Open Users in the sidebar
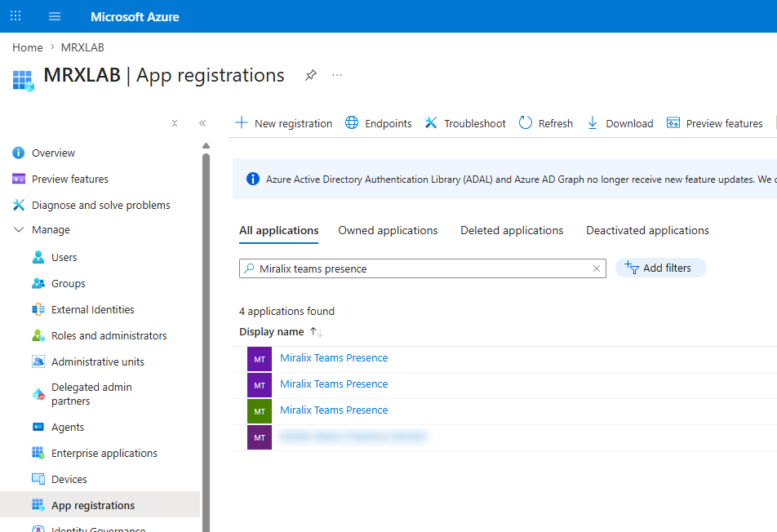This screenshot has height=532, width=777. pyautogui.click(x=64, y=258)
